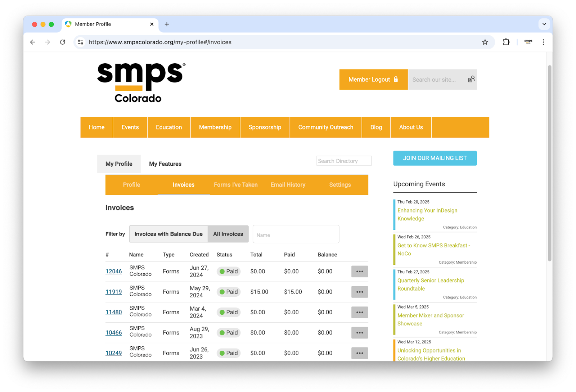Close the Member Profile tab
Screen dimensions: 576x392
tap(152, 24)
